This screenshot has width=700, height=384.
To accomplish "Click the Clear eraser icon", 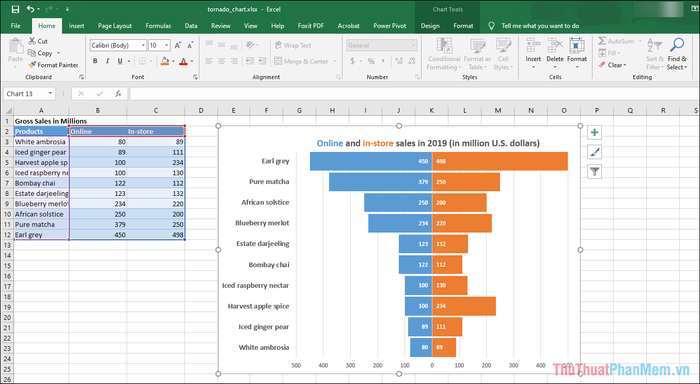I will click(x=602, y=65).
